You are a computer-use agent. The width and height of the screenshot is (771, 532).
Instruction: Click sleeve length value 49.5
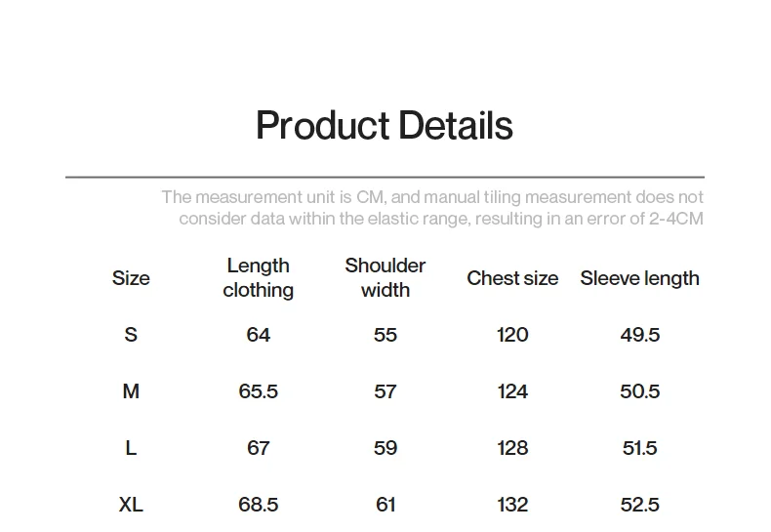point(639,335)
